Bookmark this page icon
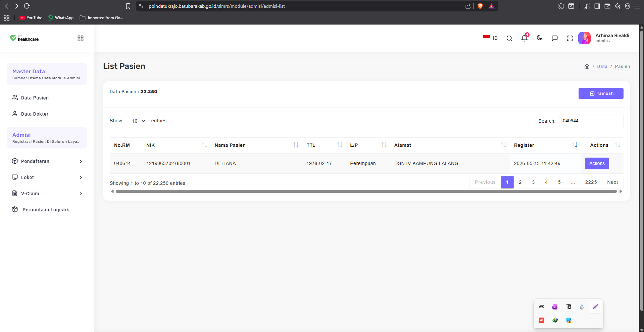This screenshot has height=332, width=644. [x=128, y=6]
